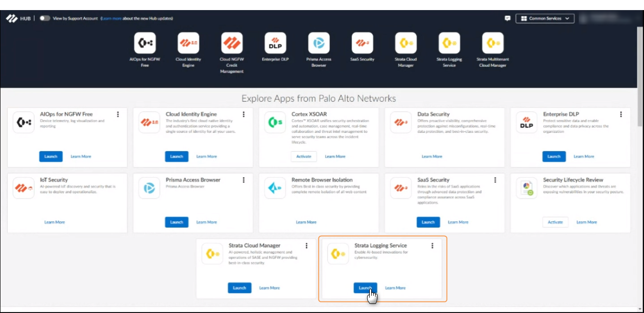This screenshot has width=644, height=313.
Task: Activate Security Lifecycle Review
Action: 555,222
